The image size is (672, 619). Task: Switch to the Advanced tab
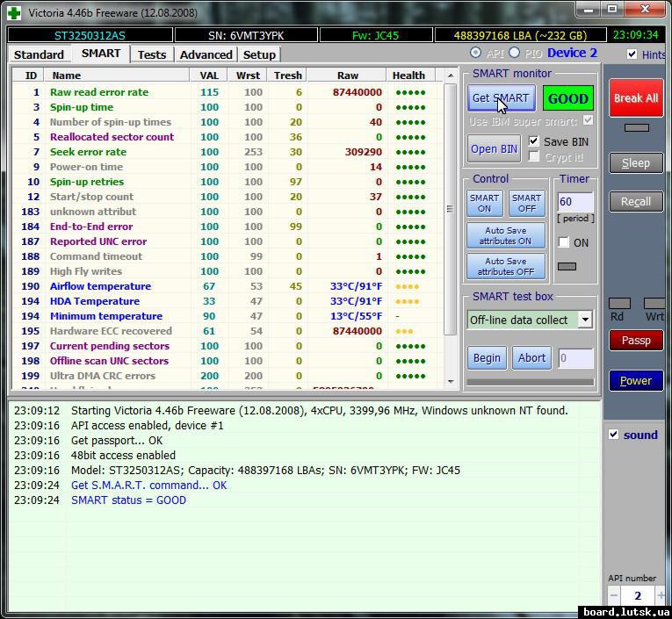pyautogui.click(x=206, y=54)
